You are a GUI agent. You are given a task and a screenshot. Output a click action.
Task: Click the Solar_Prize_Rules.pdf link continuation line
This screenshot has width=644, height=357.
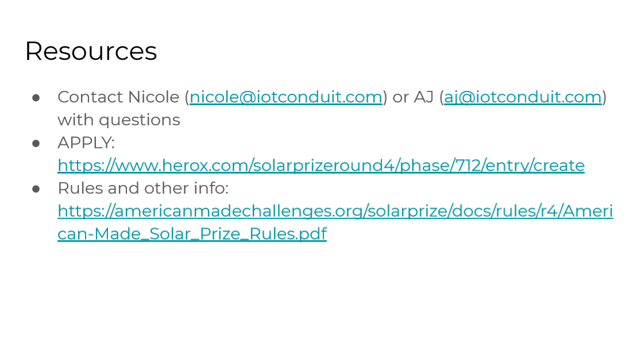coord(192,234)
